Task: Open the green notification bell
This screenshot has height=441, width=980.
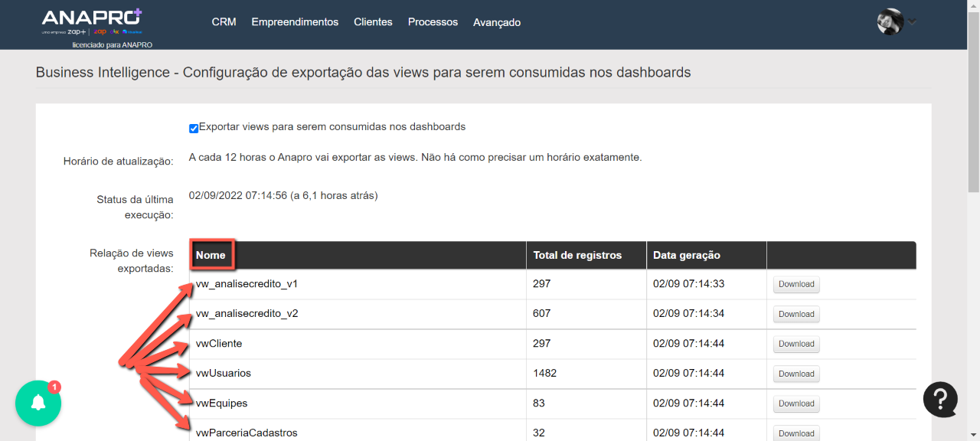Action: (x=38, y=403)
